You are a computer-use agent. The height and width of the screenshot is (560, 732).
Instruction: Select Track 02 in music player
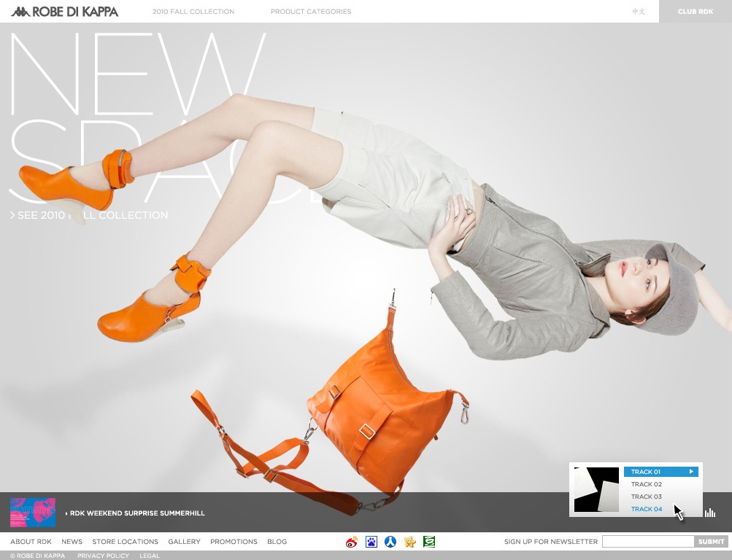(x=647, y=484)
